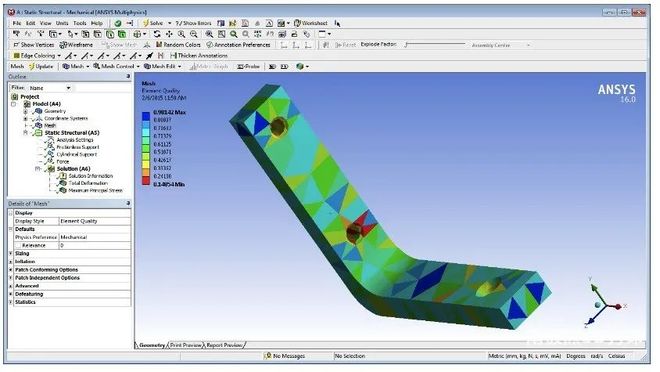The height and width of the screenshot is (372, 660).
Task: Click the Physics Preference value field
Action: (x=95, y=237)
